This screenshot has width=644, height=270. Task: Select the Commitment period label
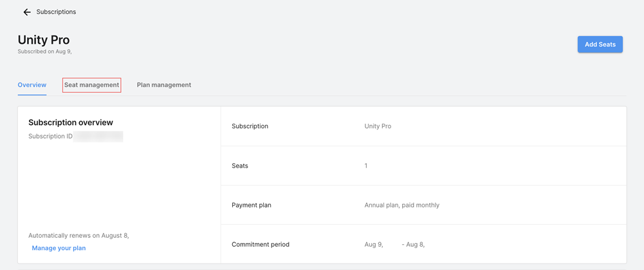pyautogui.click(x=261, y=244)
